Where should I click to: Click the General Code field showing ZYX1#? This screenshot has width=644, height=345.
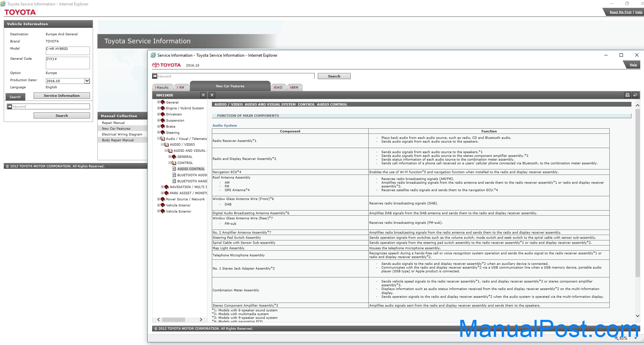(x=68, y=63)
